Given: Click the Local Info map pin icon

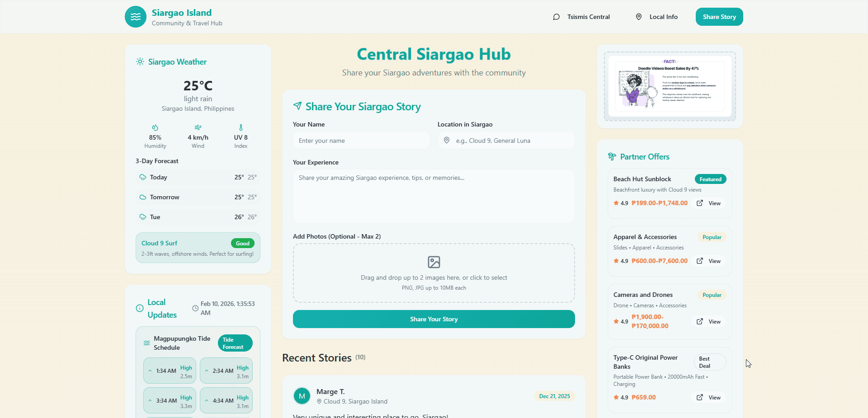Looking at the screenshot, I should coord(639,17).
